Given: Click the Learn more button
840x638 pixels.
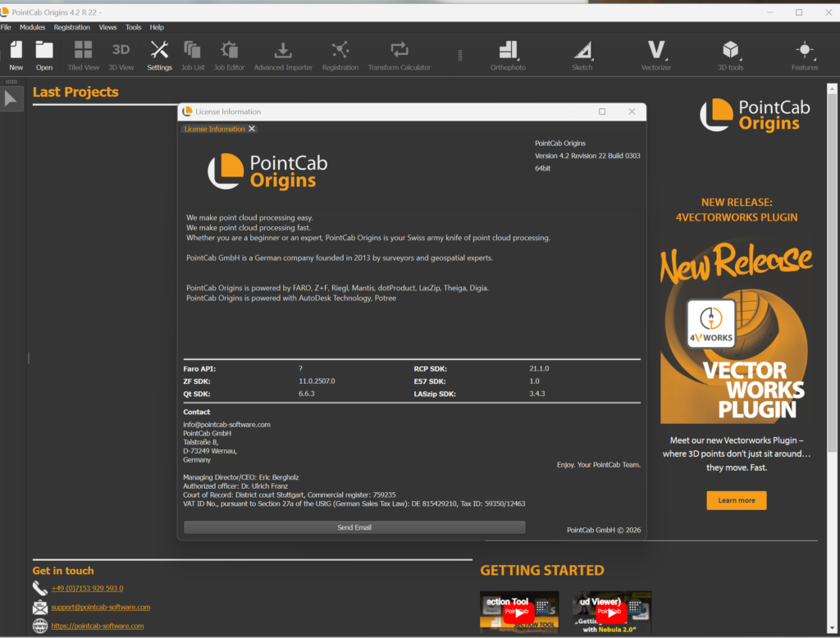Looking at the screenshot, I should pos(737,500).
